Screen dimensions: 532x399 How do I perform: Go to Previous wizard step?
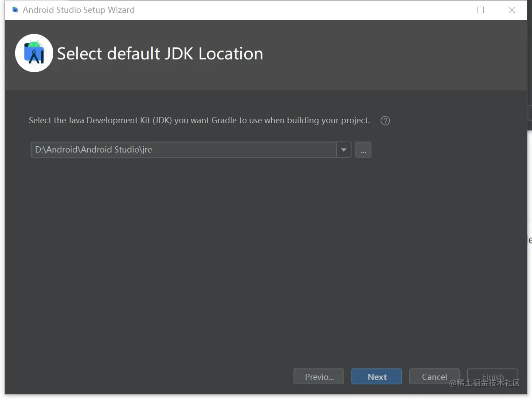(x=319, y=377)
